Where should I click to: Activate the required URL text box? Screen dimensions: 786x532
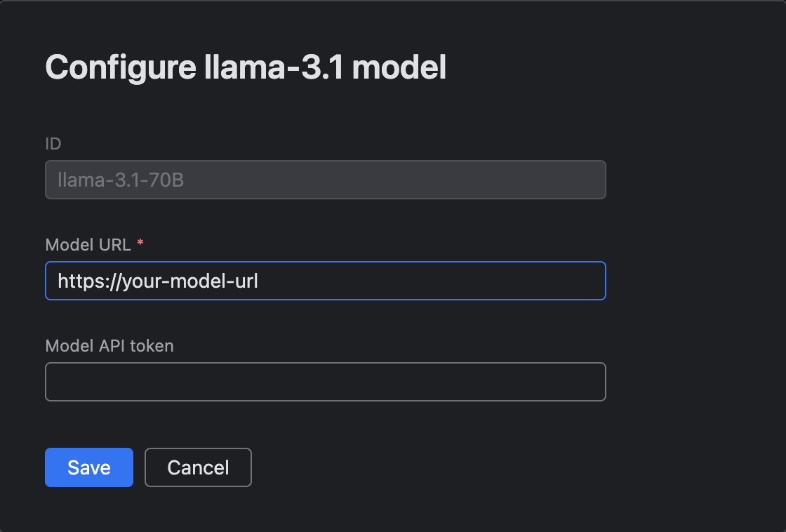pyautogui.click(x=325, y=281)
